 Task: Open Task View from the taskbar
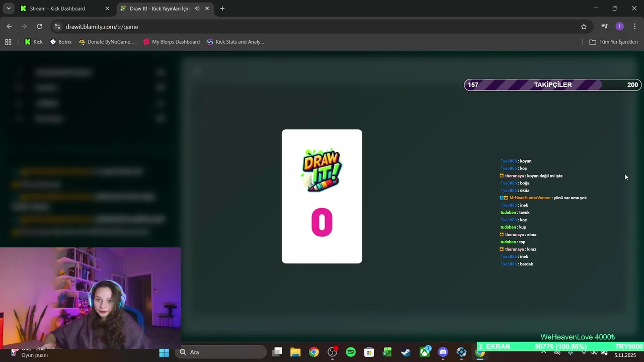pos(277,352)
